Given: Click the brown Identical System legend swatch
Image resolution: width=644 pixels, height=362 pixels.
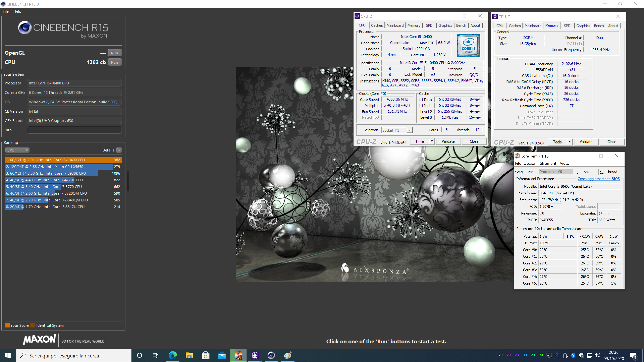Looking at the screenshot, I should (x=33, y=325).
